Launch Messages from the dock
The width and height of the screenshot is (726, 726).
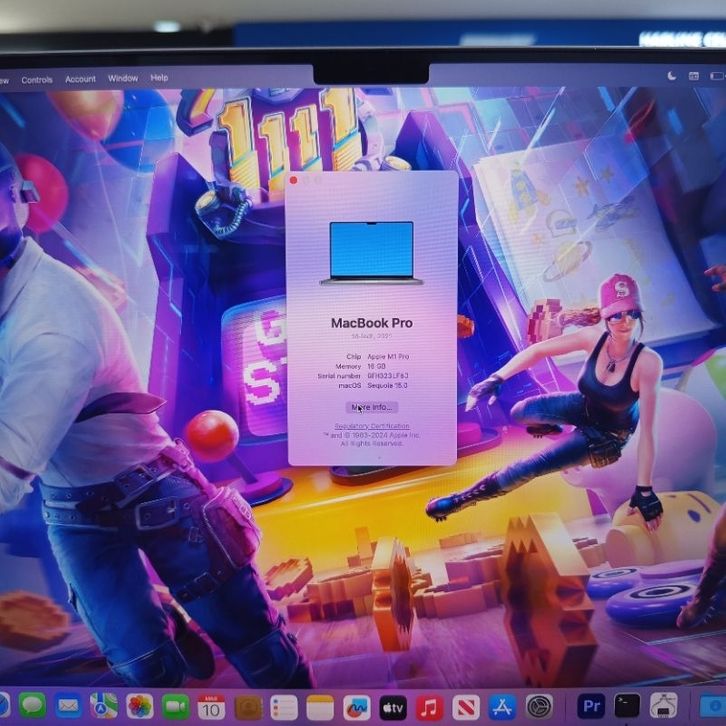pyautogui.click(x=32, y=706)
